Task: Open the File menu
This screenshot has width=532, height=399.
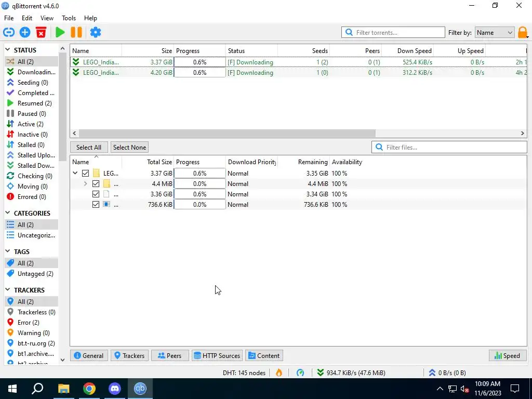Action: (x=9, y=18)
